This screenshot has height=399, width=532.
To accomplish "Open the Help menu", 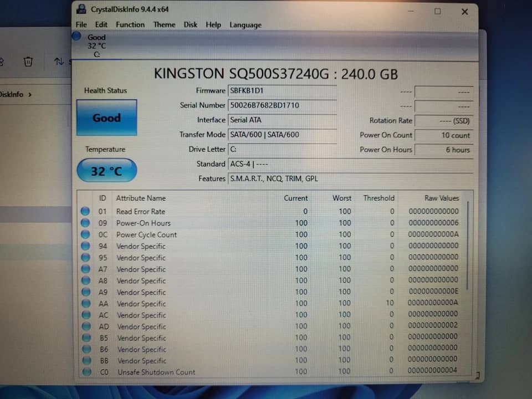I will pyautogui.click(x=213, y=25).
